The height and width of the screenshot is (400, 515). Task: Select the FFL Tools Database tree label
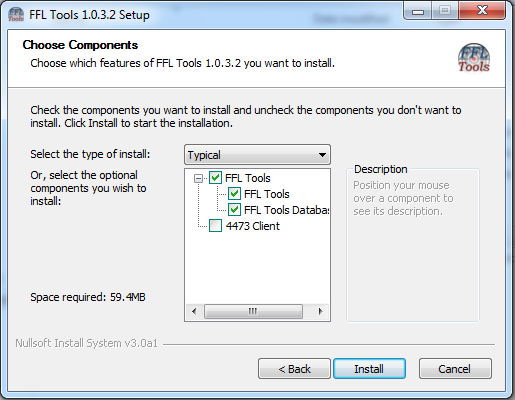pos(286,210)
